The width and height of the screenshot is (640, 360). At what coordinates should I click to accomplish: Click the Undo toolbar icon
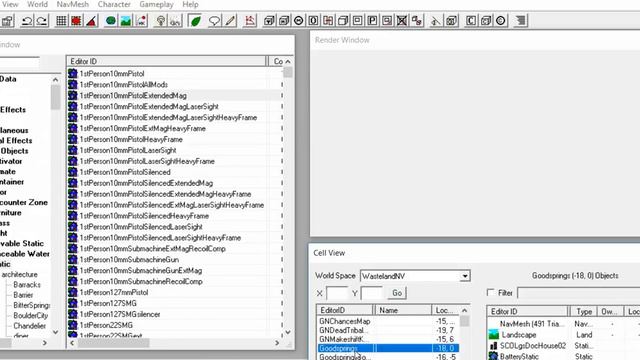click(x=27, y=20)
